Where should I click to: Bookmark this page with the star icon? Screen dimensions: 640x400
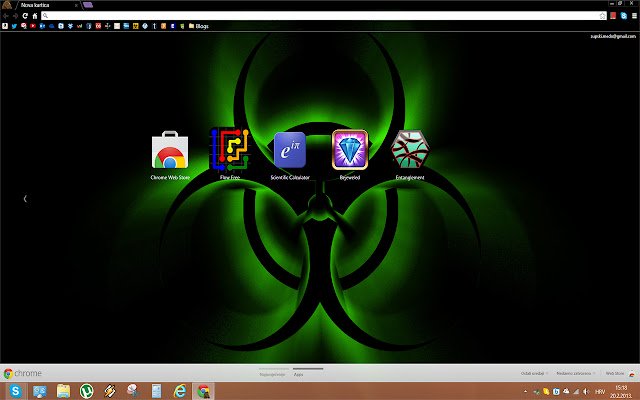pos(602,16)
